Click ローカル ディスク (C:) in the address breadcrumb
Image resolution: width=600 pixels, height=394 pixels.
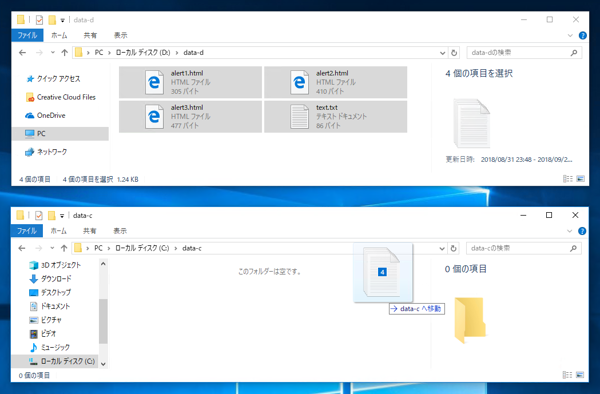tap(142, 248)
